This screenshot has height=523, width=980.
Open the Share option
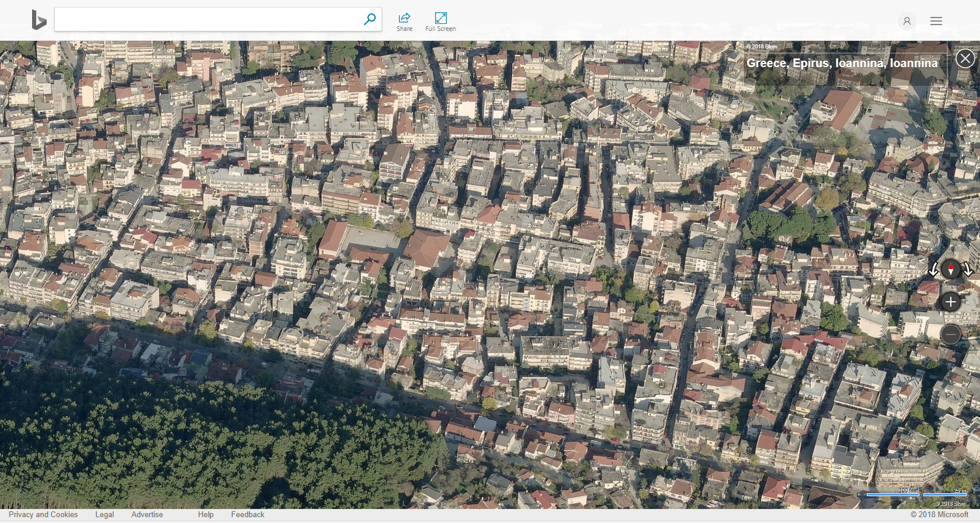[x=404, y=22]
